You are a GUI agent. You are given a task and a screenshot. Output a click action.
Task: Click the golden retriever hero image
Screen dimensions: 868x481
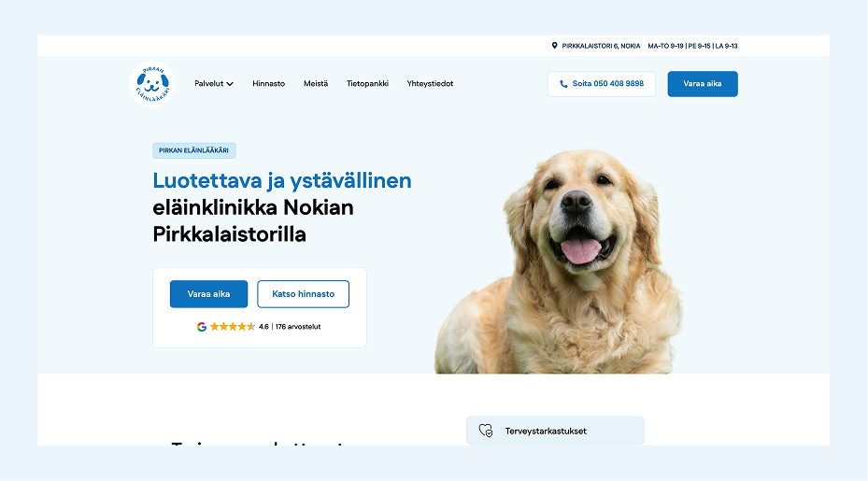tap(559, 262)
